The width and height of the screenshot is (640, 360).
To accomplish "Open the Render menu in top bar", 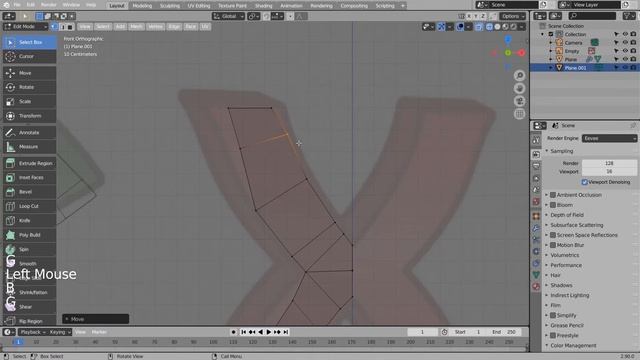I will (x=49, y=5).
